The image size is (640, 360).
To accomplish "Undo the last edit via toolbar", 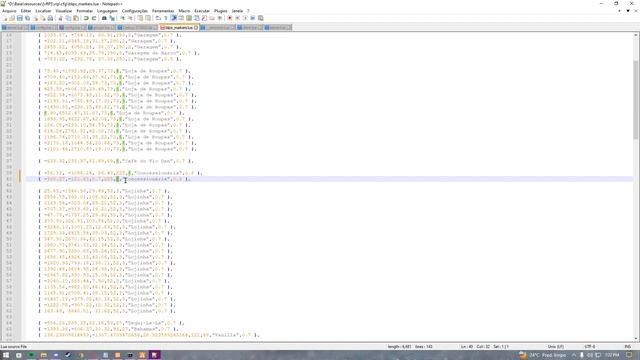I will tap(86, 18).
